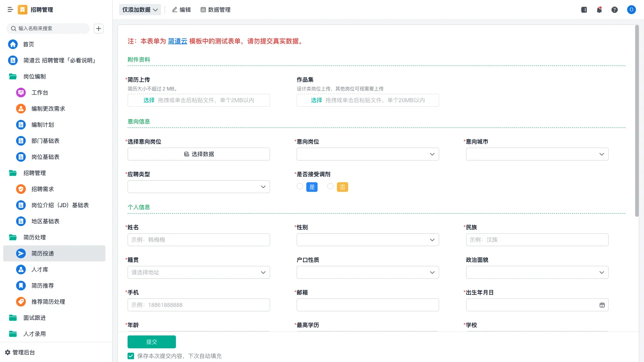Screen dimensions: 644x362
Task: Select the 人才库 person icon in sidebar
Action: pos(21,269)
